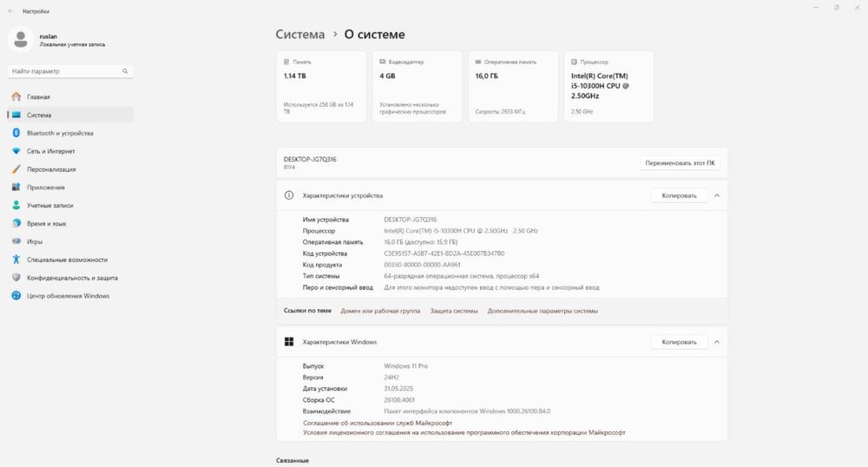Click the Память storage card icon

[286, 62]
